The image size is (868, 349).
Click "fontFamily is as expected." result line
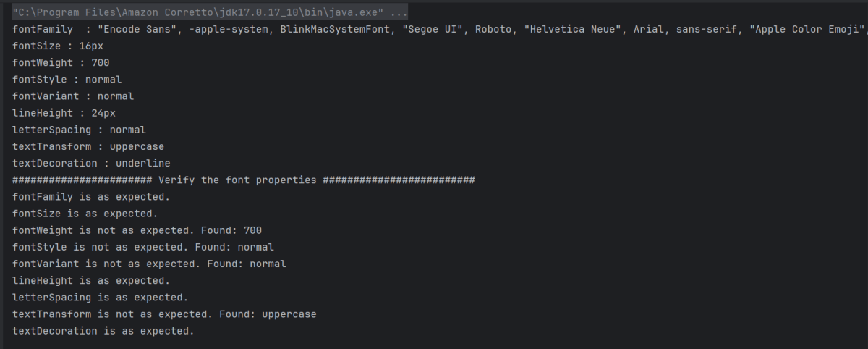click(91, 197)
